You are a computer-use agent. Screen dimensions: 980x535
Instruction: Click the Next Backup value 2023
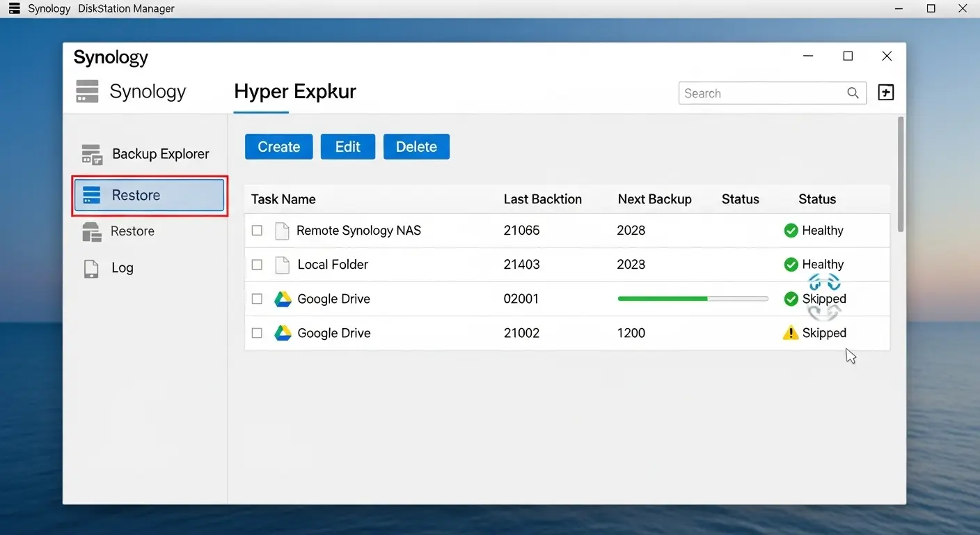tap(631, 265)
